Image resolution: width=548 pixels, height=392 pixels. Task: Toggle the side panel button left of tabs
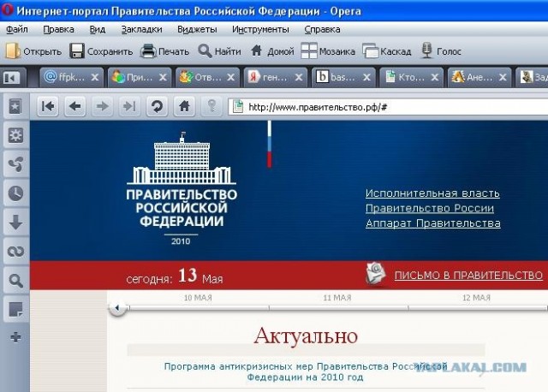pos(12,78)
